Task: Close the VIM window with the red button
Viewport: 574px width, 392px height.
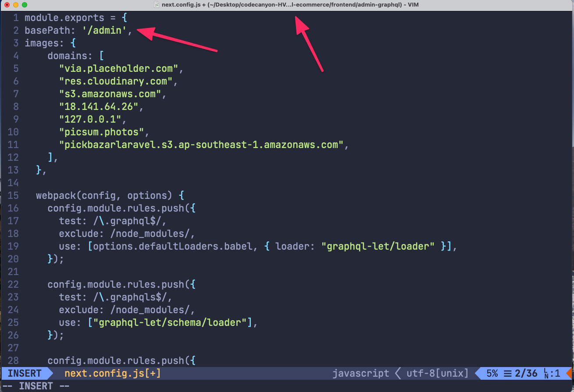Action: pos(7,4)
